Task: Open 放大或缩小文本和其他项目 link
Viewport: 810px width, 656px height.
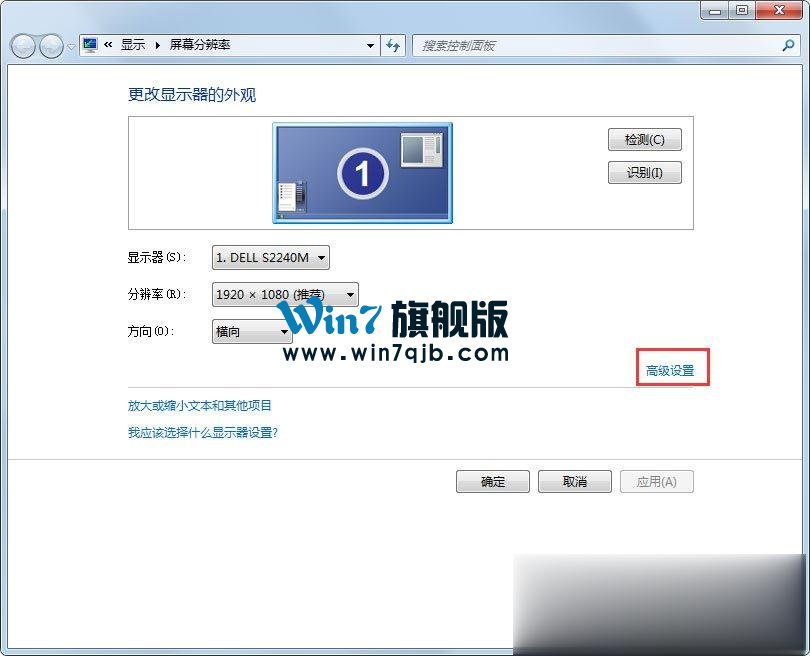Action: [199, 405]
